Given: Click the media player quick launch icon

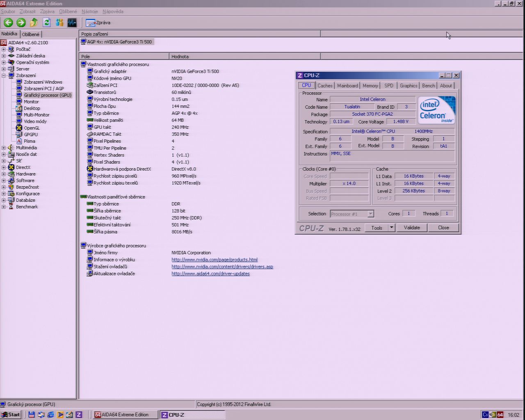Looking at the screenshot, I should (x=60, y=415).
